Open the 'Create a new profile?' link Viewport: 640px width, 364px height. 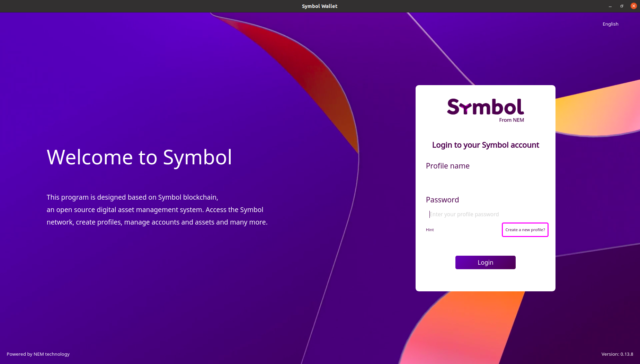[525, 230]
